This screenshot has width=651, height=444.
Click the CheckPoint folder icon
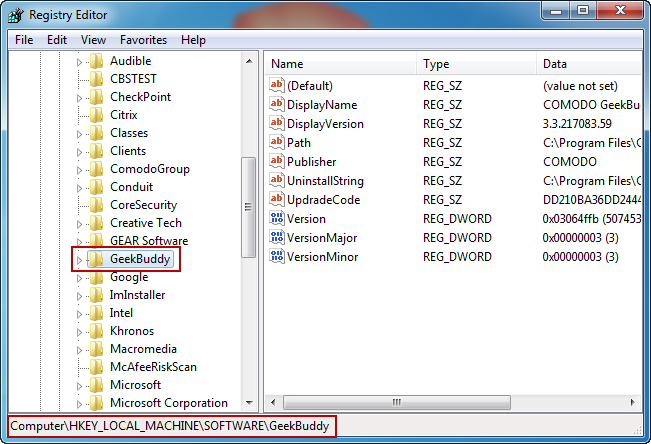96,97
